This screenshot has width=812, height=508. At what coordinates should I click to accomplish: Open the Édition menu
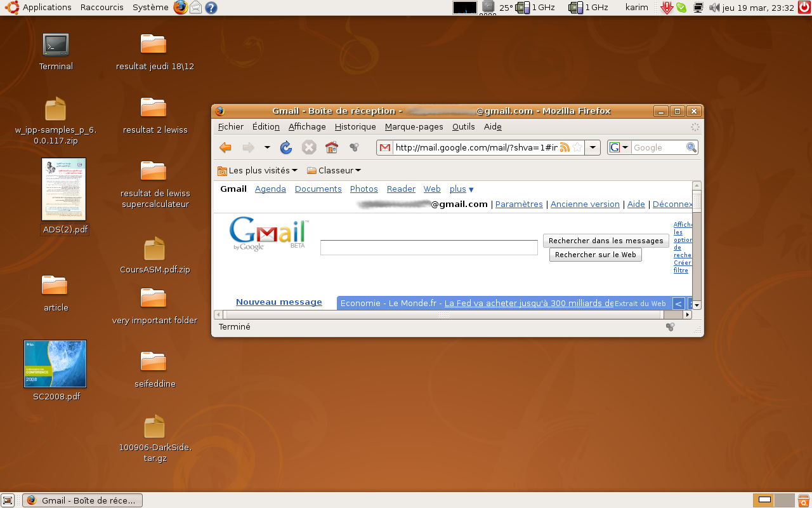click(x=266, y=126)
